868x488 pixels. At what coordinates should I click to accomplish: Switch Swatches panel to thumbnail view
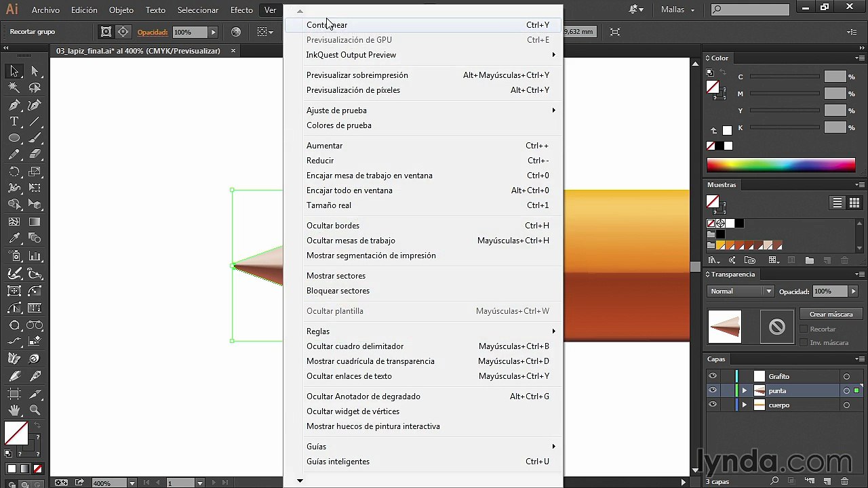[x=854, y=203]
